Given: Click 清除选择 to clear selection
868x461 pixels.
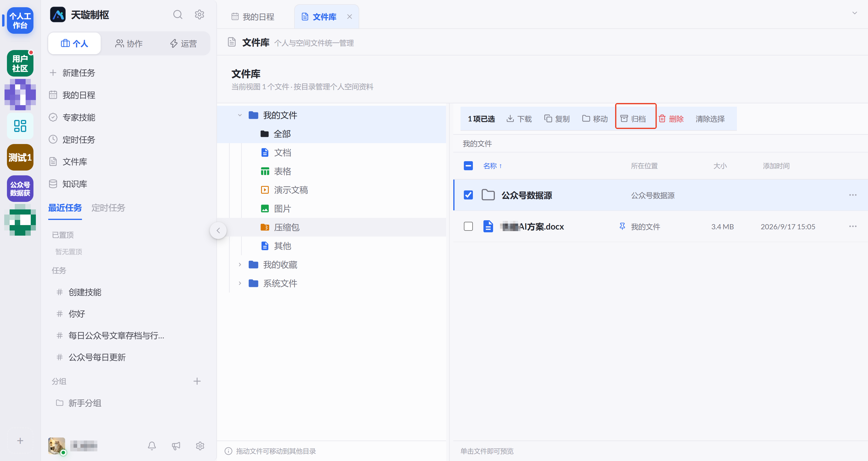Looking at the screenshot, I should coord(710,119).
